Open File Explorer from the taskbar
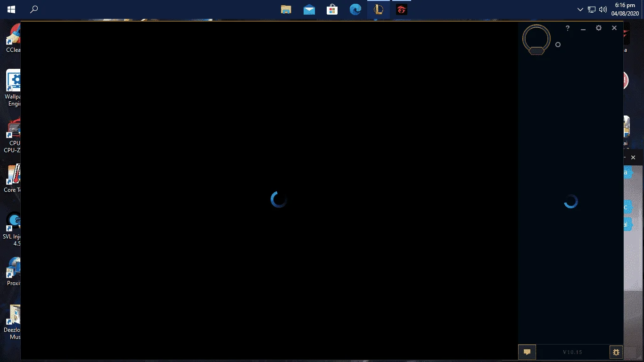 point(286,9)
